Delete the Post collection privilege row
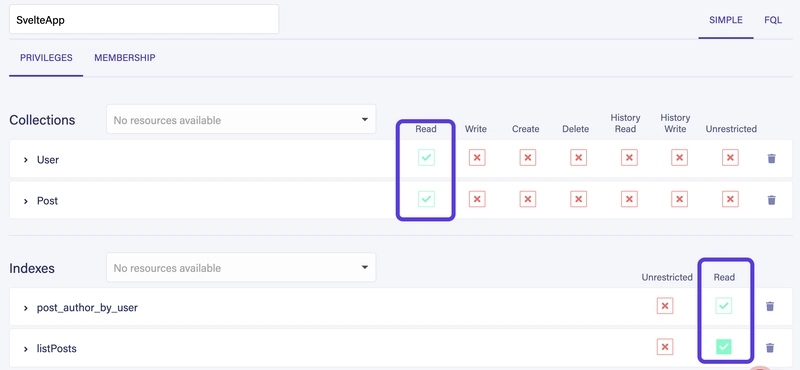800x370 pixels. coord(771,200)
